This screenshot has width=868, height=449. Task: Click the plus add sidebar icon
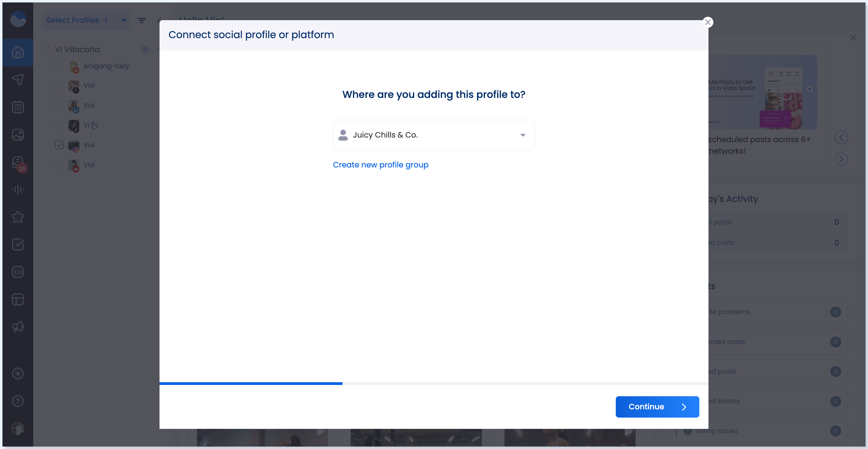point(18,373)
